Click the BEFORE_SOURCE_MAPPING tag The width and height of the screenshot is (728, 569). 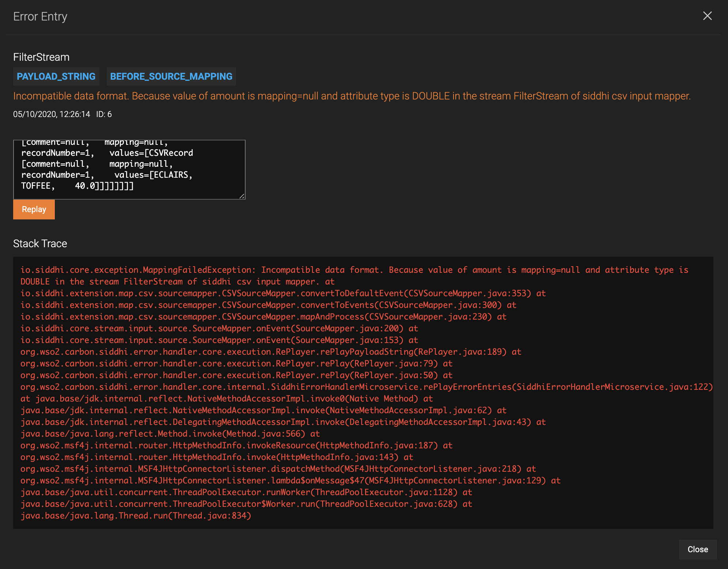pos(171,76)
